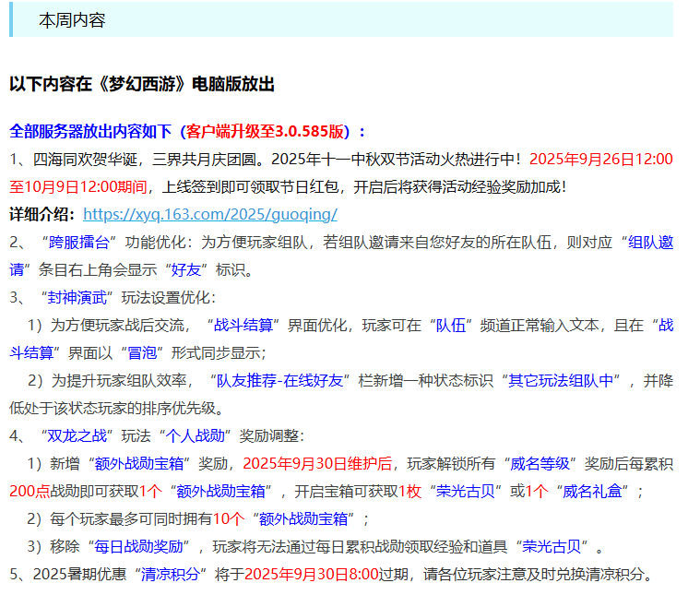Click red text 2025年9月30日8:00
This screenshot has height=595, width=700.
click(x=312, y=575)
